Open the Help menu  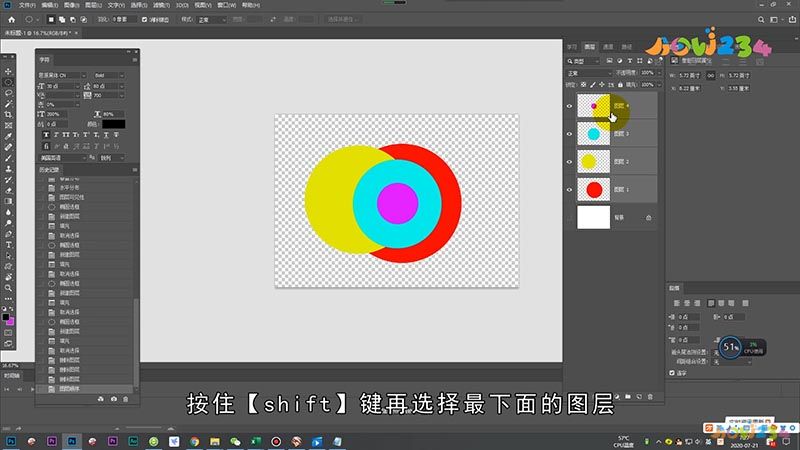(251, 5)
